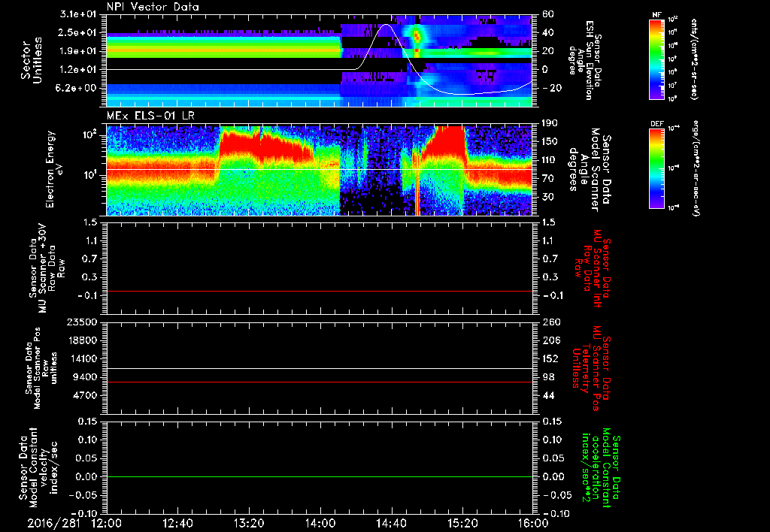770x532 pixels.
Task: Click the 12:00 time axis label
Action: click(x=107, y=523)
